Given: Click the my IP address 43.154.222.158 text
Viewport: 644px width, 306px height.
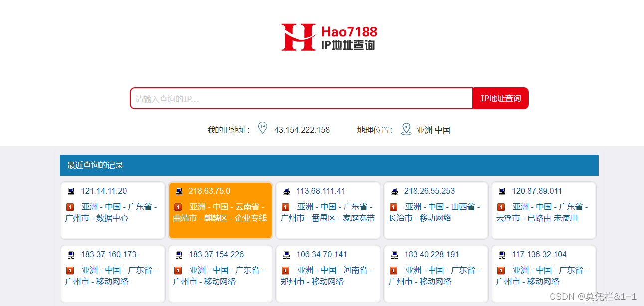Looking at the screenshot, I should point(303,129).
